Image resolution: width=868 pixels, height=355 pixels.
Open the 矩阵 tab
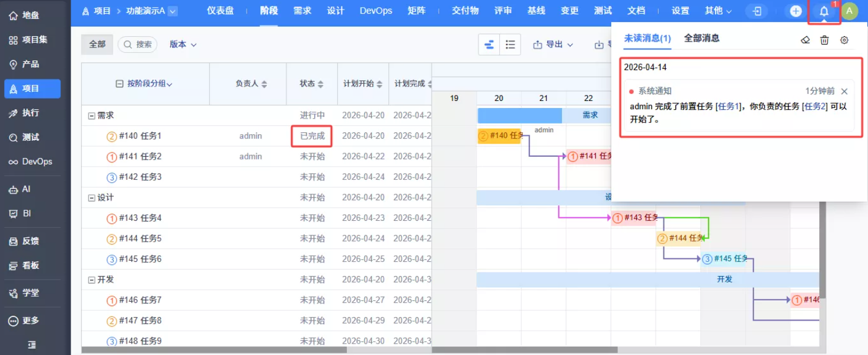(x=416, y=11)
